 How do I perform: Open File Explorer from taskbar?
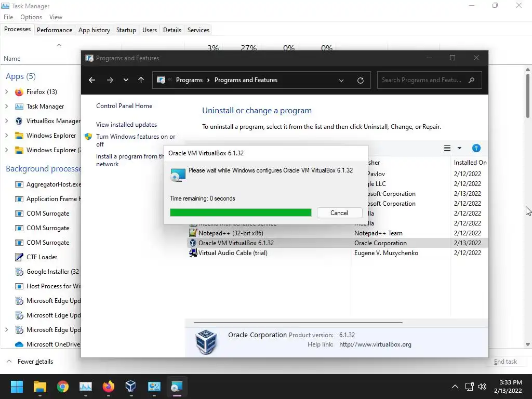click(x=39, y=387)
